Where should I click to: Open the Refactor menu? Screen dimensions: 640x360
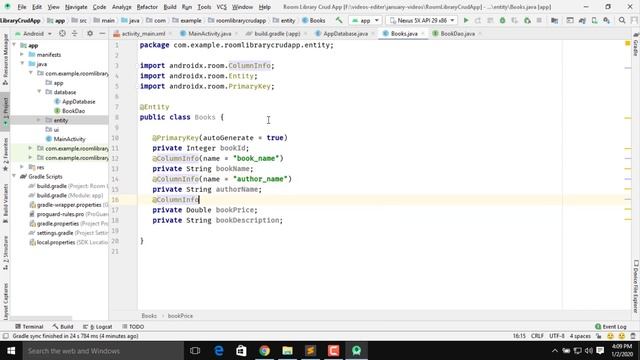[147, 7]
